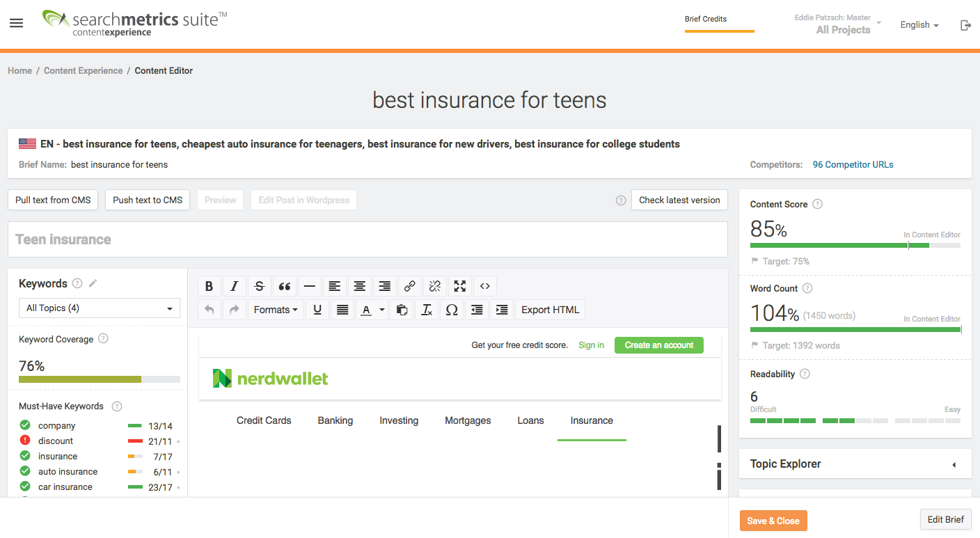The image size is (980, 538).
Task: Toggle bold formatting in the editor
Action: pyautogui.click(x=210, y=285)
